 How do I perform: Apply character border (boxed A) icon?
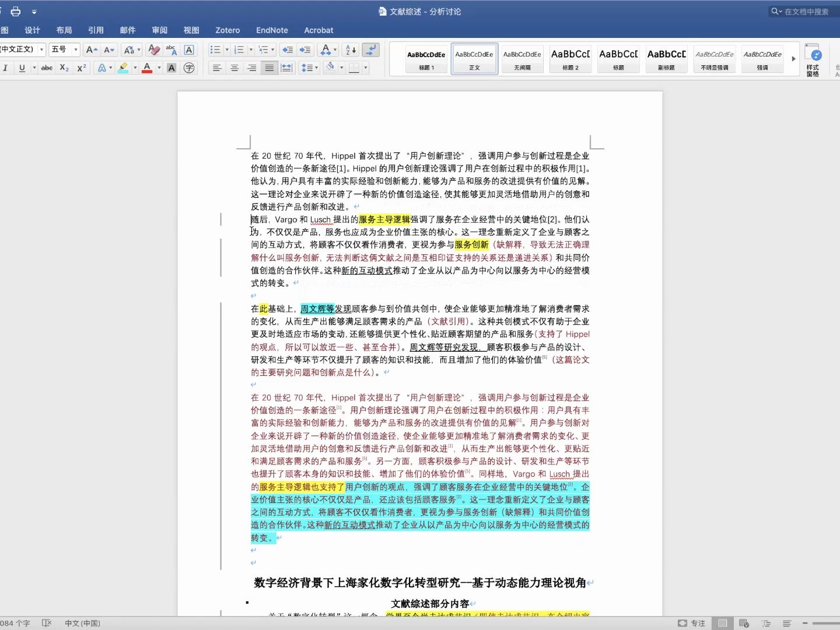[189, 50]
